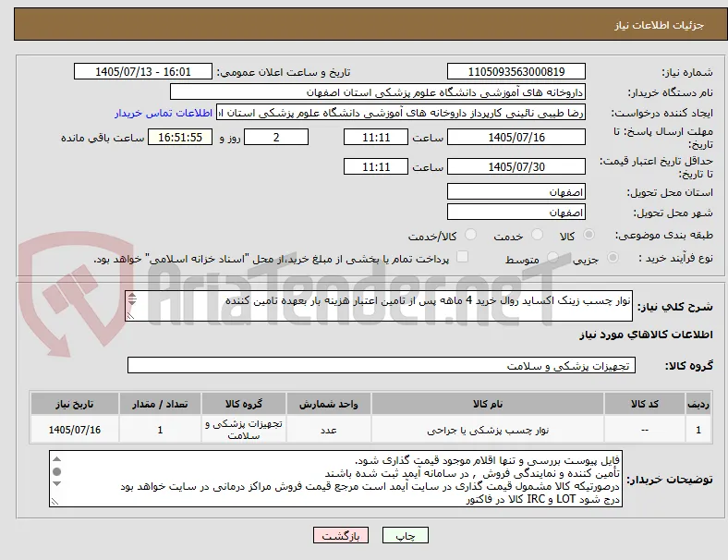Click واحد شمارش column header
Image resolution: width=728 pixels, height=560 pixels.
tap(328, 404)
